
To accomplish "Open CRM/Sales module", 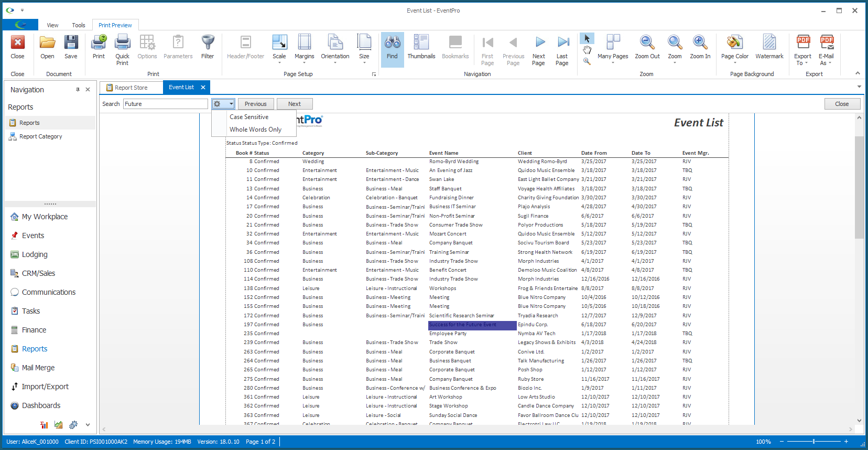I will (38, 273).
